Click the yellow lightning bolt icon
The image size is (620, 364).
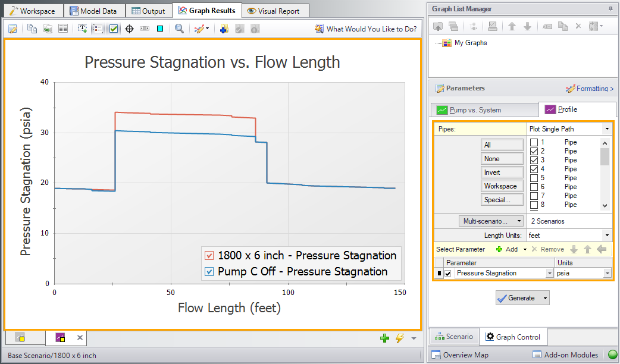(399, 338)
